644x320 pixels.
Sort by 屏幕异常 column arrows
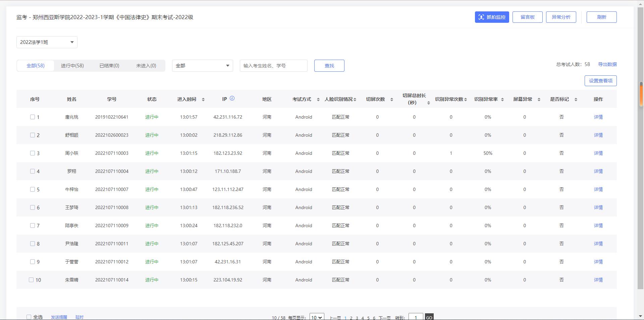(x=539, y=100)
